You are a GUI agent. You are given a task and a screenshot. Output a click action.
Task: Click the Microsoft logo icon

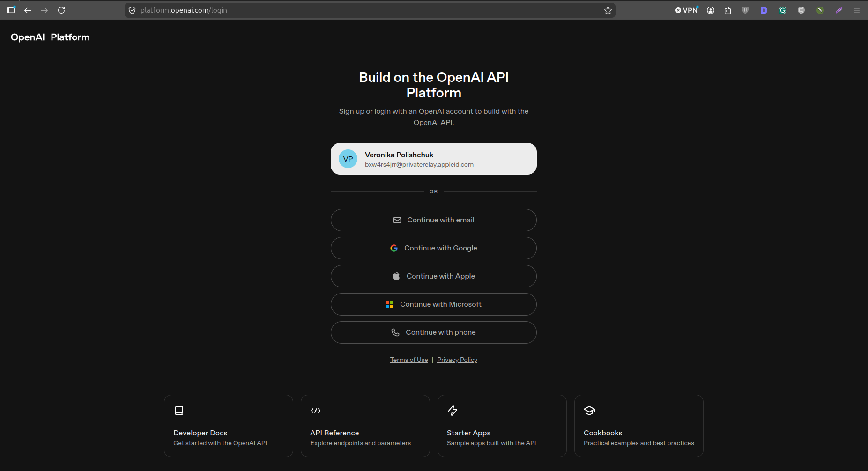(390, 304)
